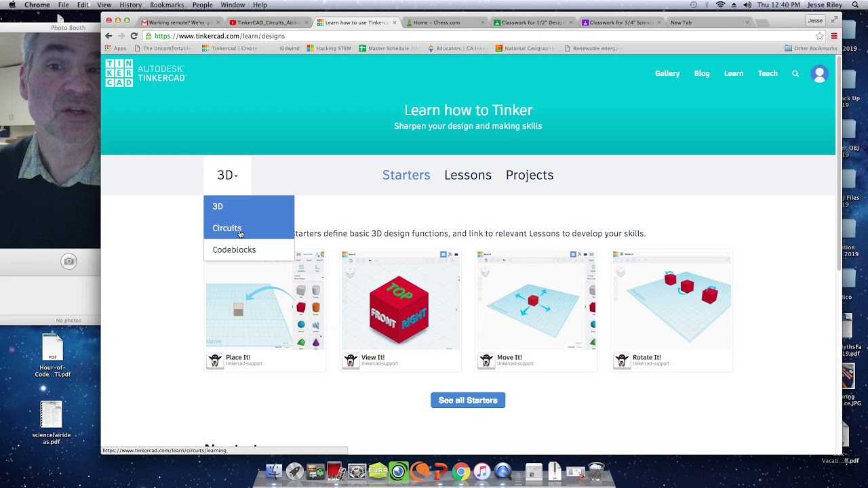868x488 pixels.
Task: Launch Cura from the dock
Action: coord(378,470)
